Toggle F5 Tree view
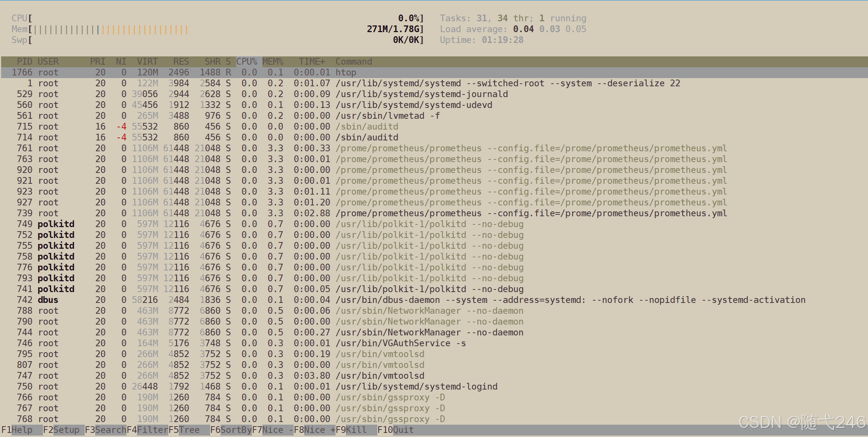 tap(188, 430)
